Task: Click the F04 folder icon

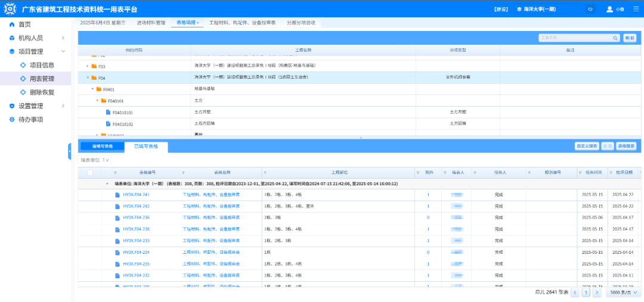Action: tap(94, 77)
